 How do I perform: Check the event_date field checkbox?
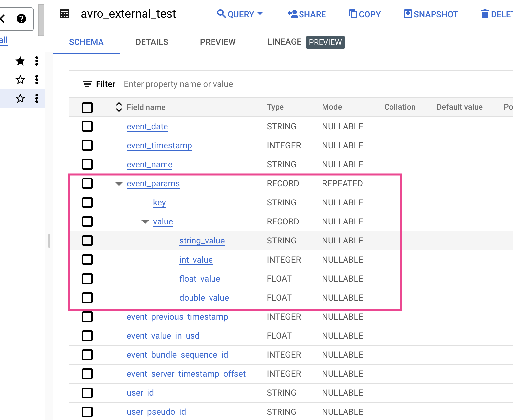tap(87, 126)
